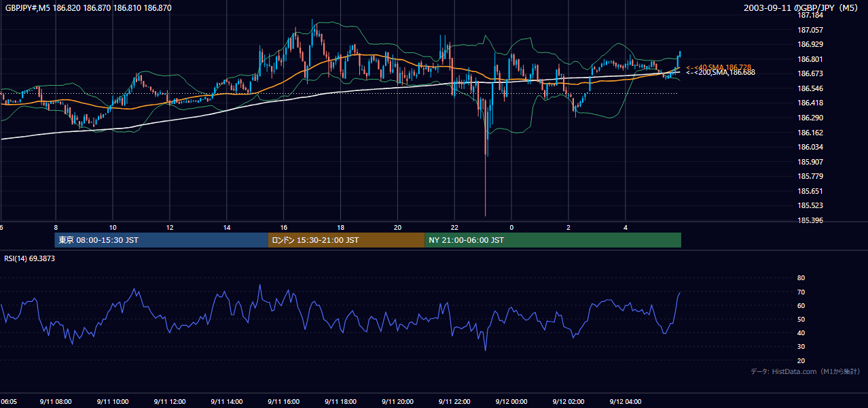Click the 9/12 00:00 bottom time label
This screenshot has height=408, width=868.
(x=511, y=401)
